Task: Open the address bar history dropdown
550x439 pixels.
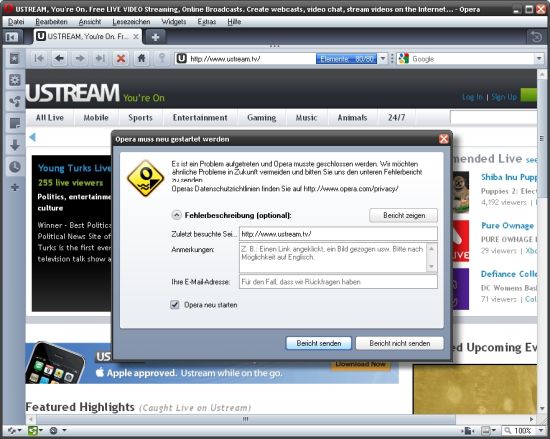Action: click(x=383, y=59)
